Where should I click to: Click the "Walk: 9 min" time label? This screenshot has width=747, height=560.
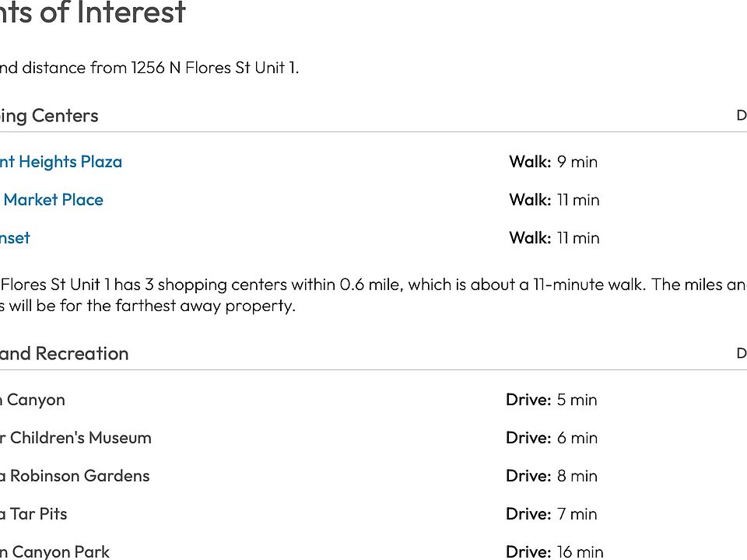553,162
